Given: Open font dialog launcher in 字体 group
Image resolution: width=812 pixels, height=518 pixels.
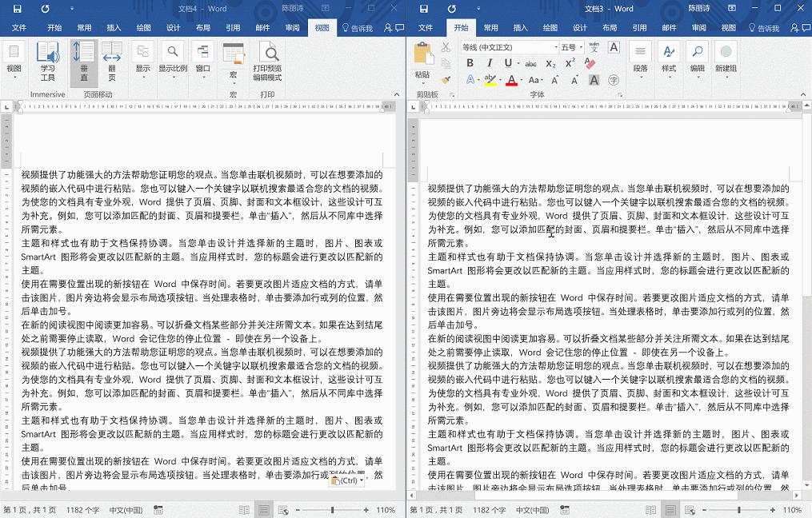Looking at the screenshot, I should (619, 94).
